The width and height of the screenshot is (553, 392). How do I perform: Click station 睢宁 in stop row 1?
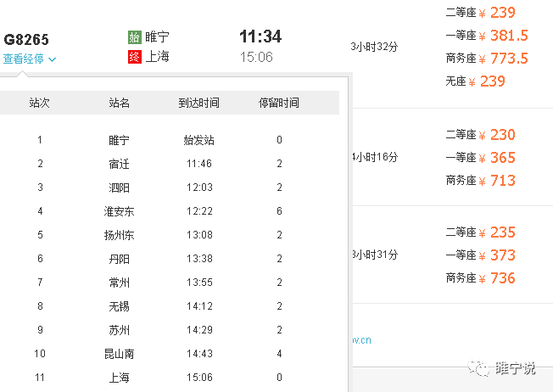tap(120, 140)
